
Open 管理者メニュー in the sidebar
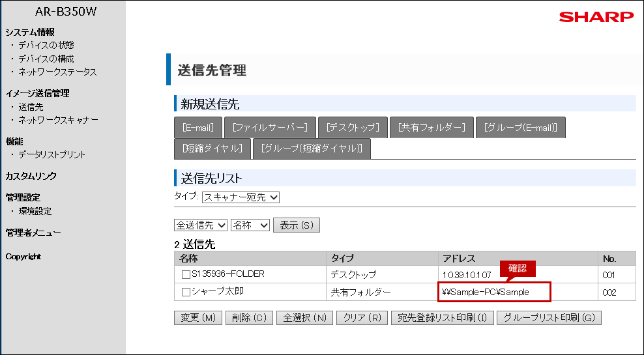click(33, 233)
